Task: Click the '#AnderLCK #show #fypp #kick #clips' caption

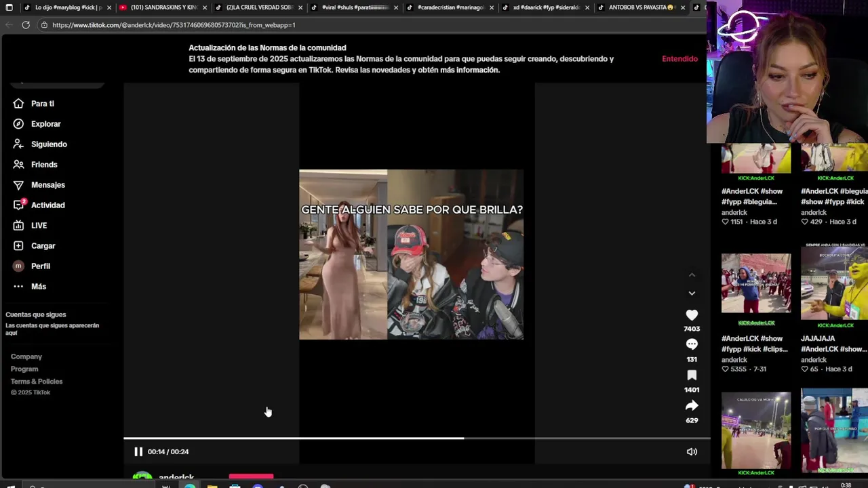Action: pos(755,344)
